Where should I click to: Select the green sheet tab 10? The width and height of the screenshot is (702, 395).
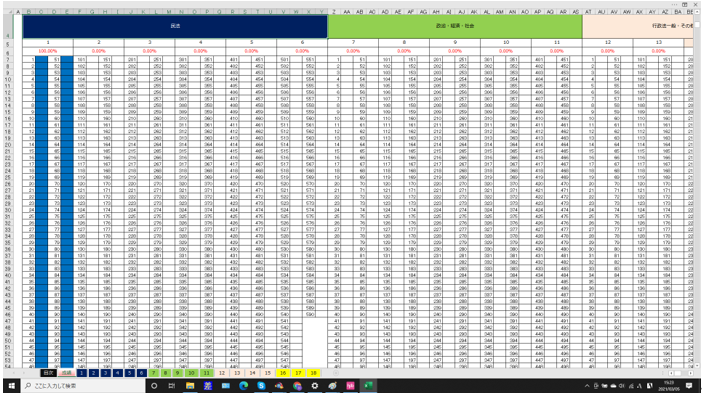191,373
